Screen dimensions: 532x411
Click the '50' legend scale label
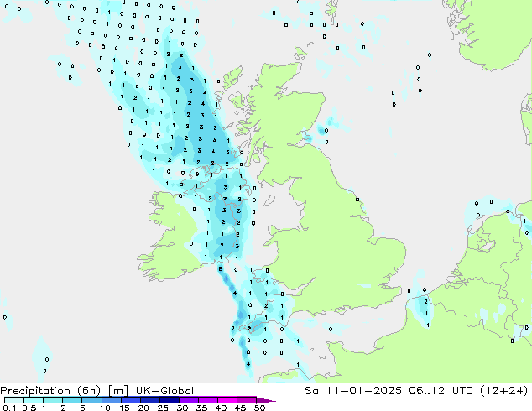[259, 408]
